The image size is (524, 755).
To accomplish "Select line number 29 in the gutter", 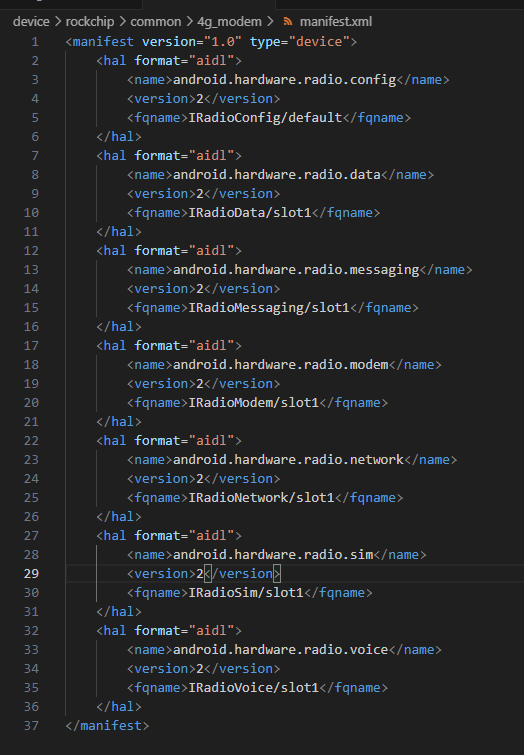I will coord(31,573).
